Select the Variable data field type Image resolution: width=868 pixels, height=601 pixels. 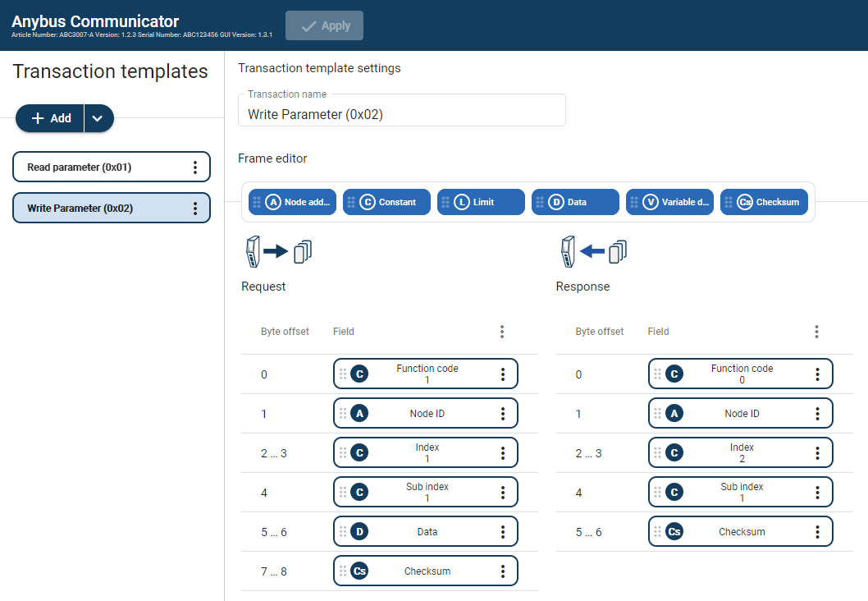[x=669, y=201]
